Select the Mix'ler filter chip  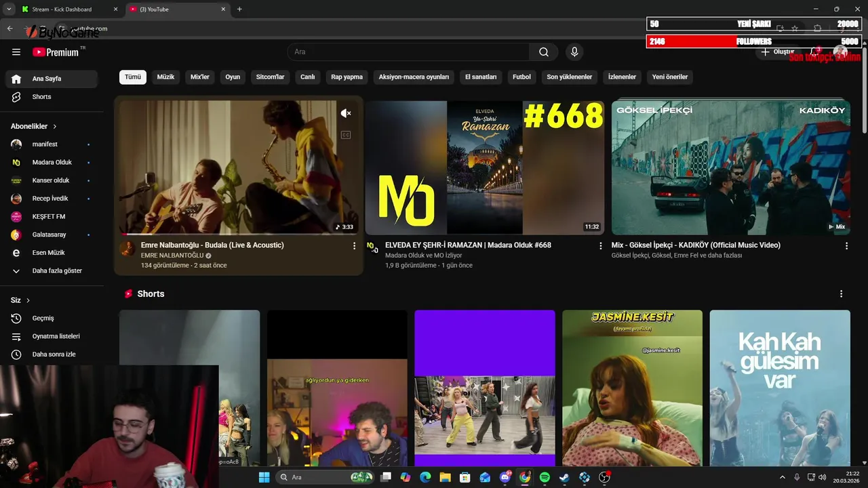[x=200, y=77]
